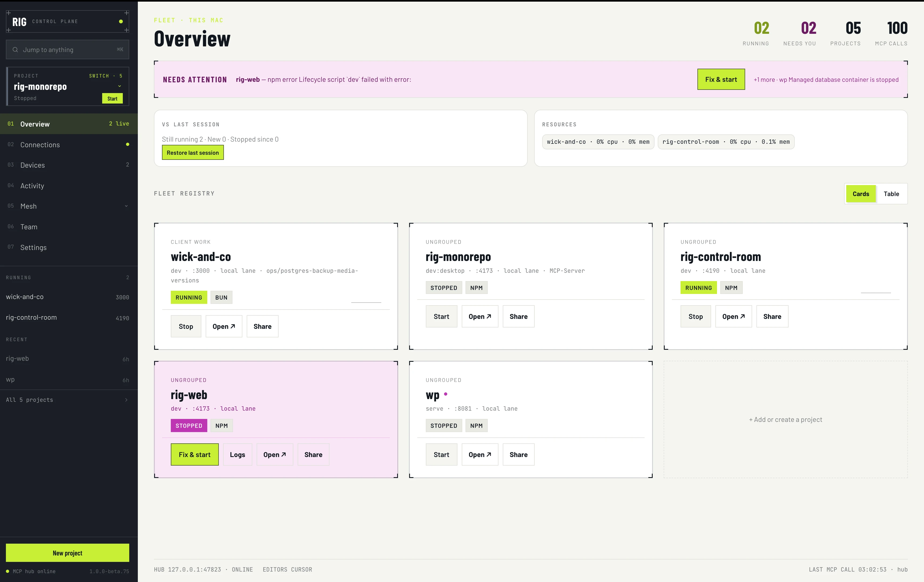Click the magenta STOPPED badge on rig-web
This screenshot has width=924, height=582.
click(x=189, y=426)
